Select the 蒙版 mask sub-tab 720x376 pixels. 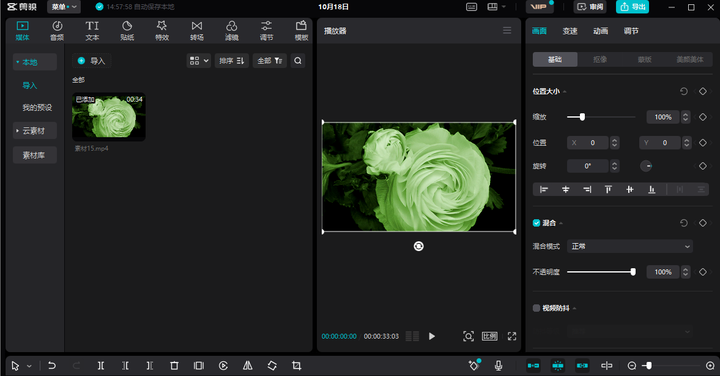[x=644, y=59]
